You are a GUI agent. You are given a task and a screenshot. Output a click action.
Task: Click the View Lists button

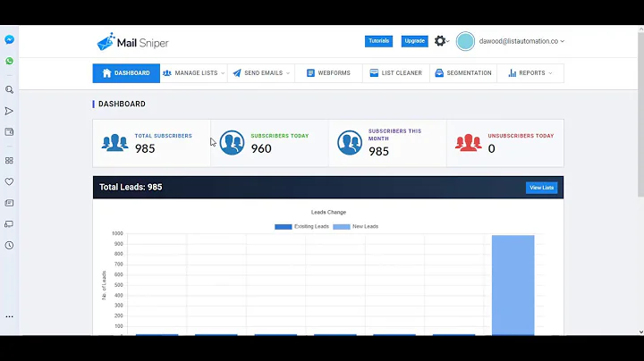pos(541,188)
